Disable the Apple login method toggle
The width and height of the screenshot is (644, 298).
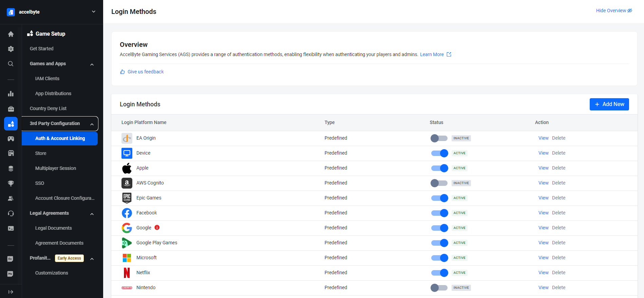click(x=439, y=168)
